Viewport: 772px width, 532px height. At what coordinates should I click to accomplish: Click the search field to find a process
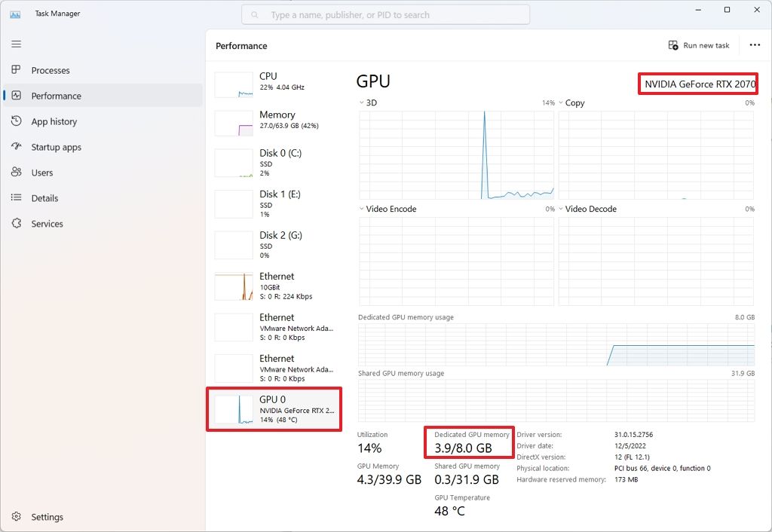pyautogui.click(x=384, y=14)
